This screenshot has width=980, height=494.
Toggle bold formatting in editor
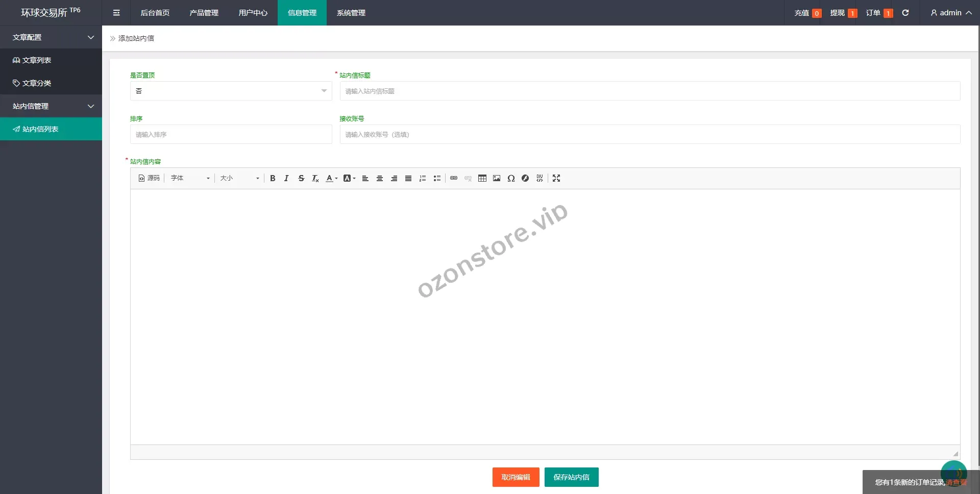[x=273, y=178]
